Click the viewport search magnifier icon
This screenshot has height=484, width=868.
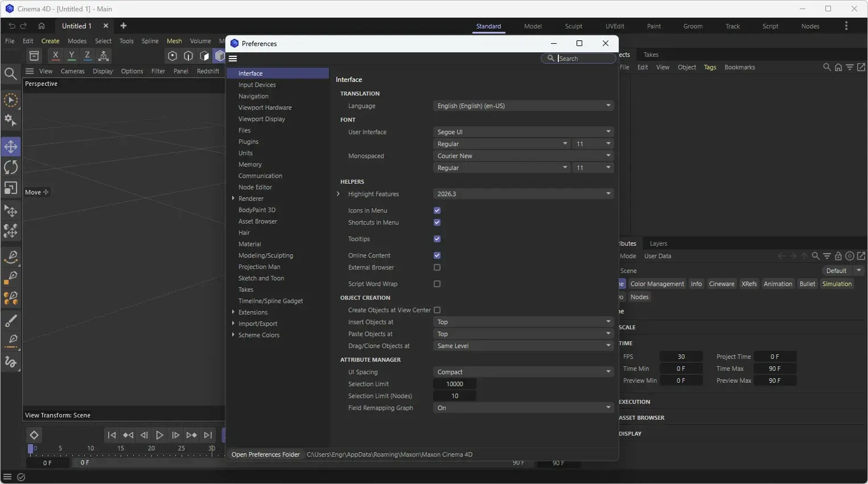(x=10, y=73)
